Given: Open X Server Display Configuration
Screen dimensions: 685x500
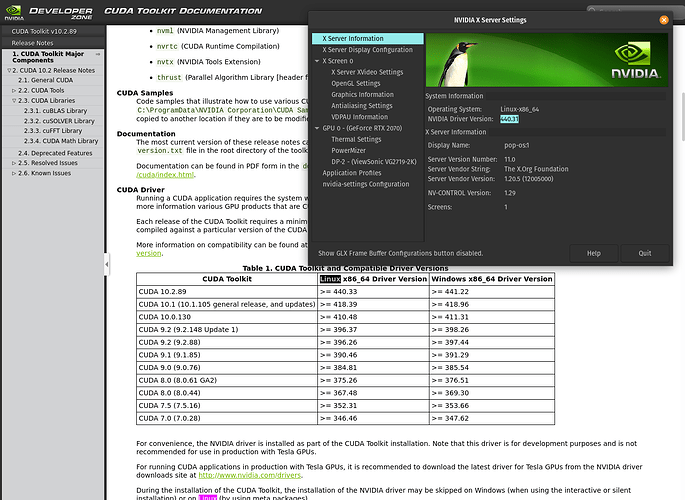Looking at the screenshot, I should [x=367, y=50].
